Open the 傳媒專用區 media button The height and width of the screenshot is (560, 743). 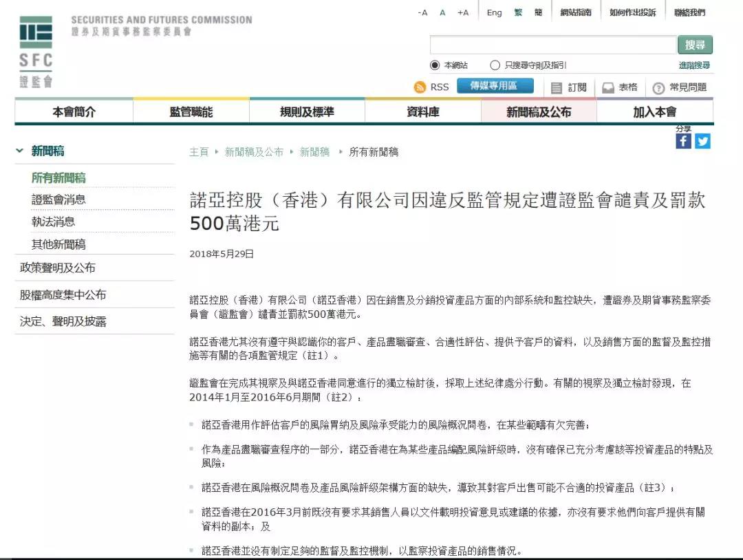pyautogui.click(x=495, y=86)
